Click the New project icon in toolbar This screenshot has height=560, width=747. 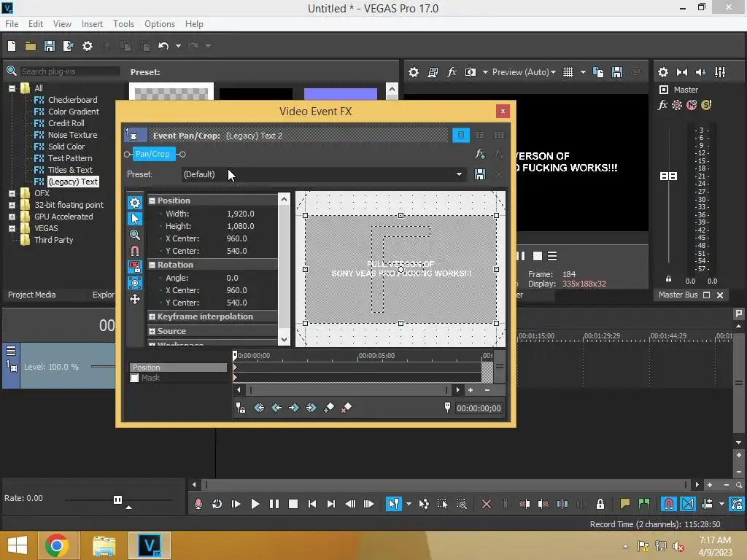tap(12, 46)
